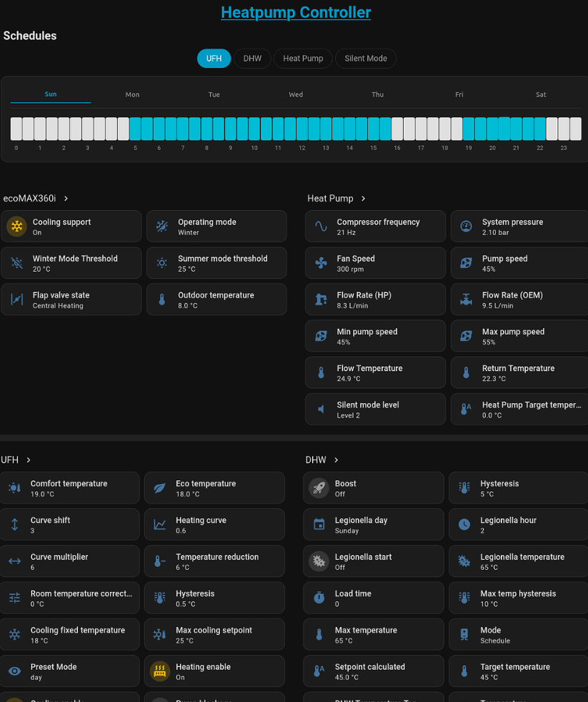Screen dimensions: 588x702
Task: Expand the ecoMAX360i section chevron
Action: pyautogui.click(x=66, y=199)
